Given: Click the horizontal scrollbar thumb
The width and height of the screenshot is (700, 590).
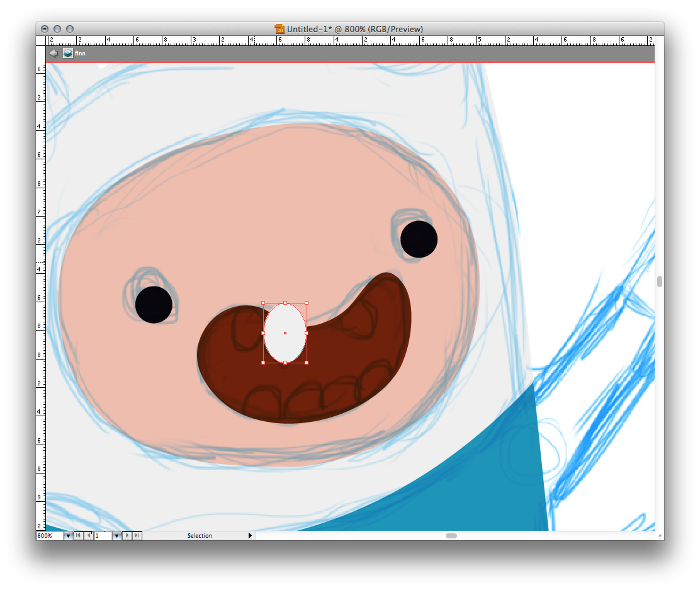Looking at the screenshot, I should tap(451, 536).
